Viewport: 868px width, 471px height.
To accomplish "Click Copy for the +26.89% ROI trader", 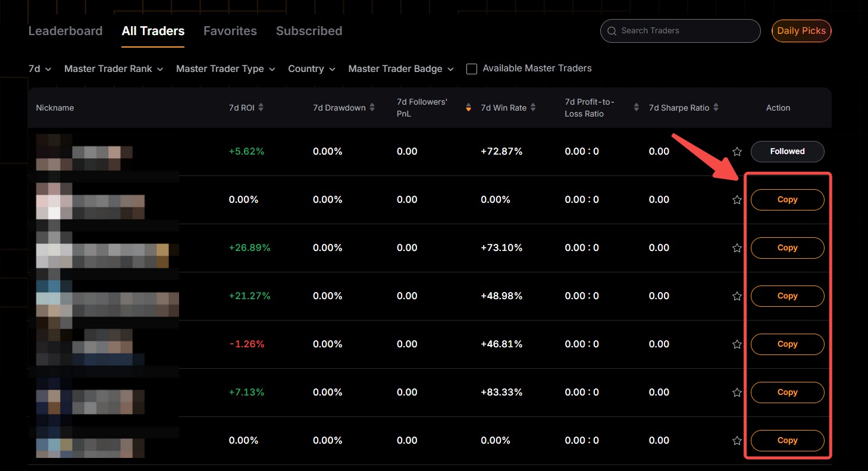I will coord(787,248).
